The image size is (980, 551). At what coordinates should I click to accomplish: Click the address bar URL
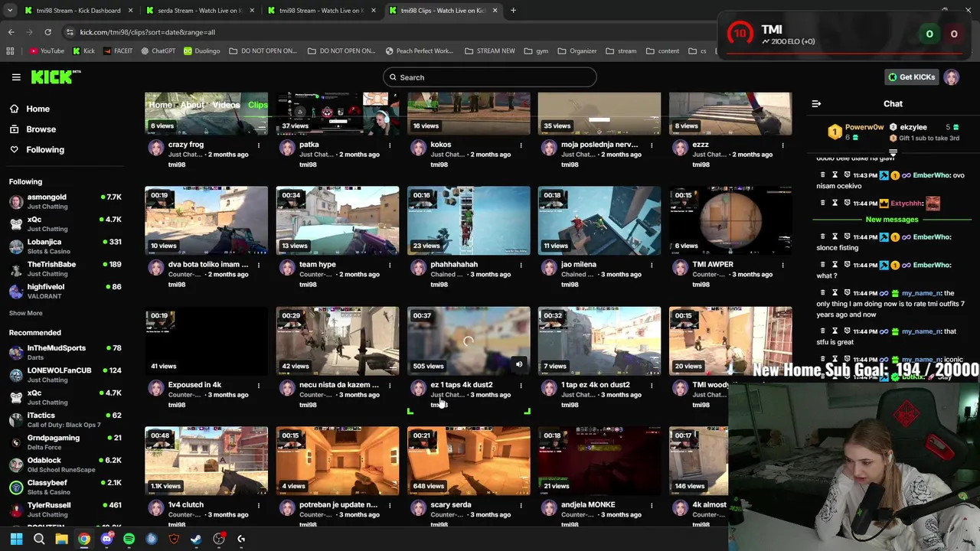click(x=148, y=32)
